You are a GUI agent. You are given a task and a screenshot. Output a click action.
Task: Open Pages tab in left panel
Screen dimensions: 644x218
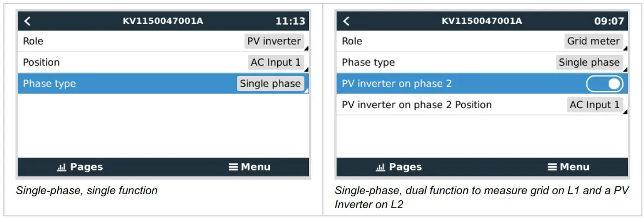click(80, 167)
